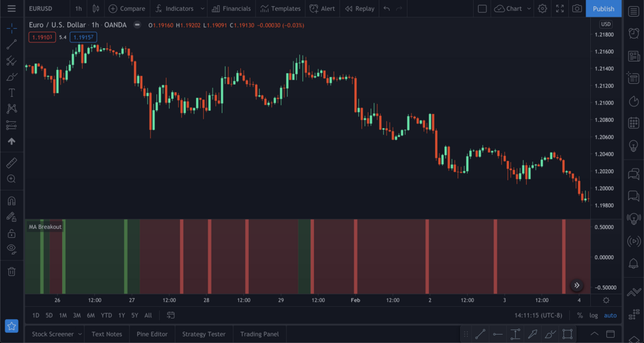This screenshot has height=343, width=644.
Task: Toggle auto scale mode
Action: pos(610,315)
